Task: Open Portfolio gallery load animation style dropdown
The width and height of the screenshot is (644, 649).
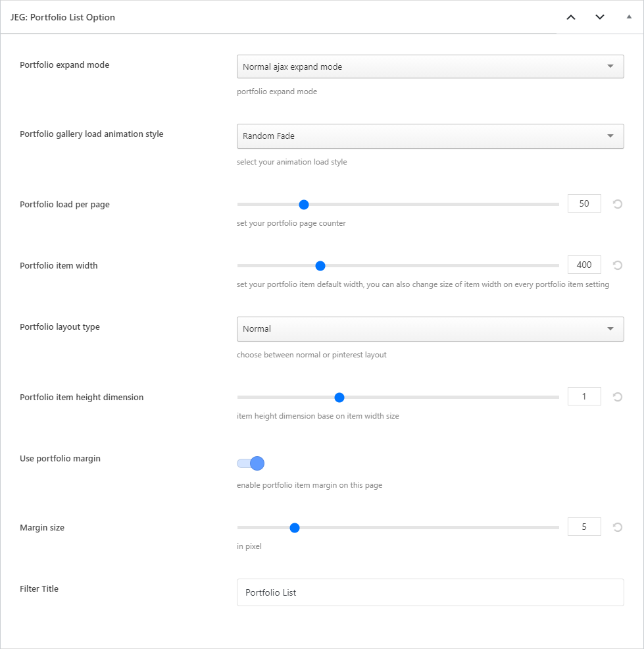Action: (430, 136)
